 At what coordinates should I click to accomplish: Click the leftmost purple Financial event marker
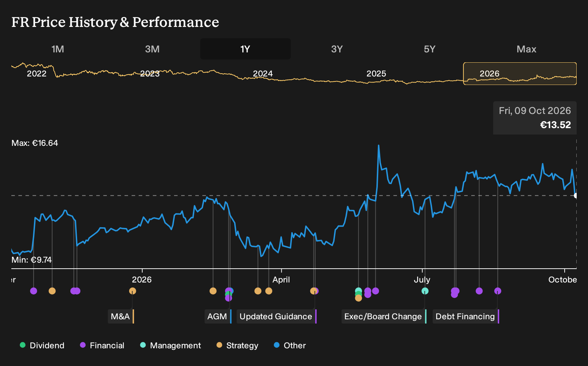(x=34, y=291)
